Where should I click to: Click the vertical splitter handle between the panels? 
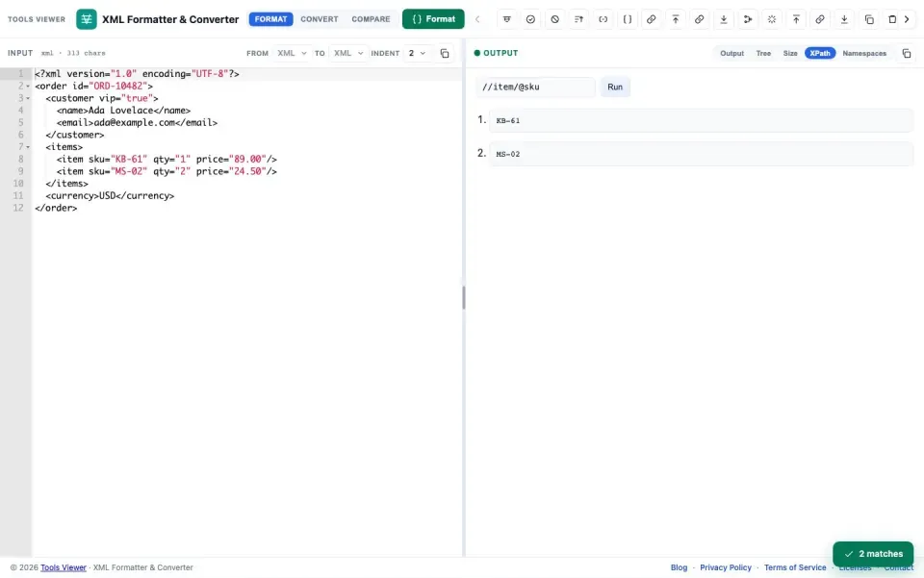(x=464, y=298)
